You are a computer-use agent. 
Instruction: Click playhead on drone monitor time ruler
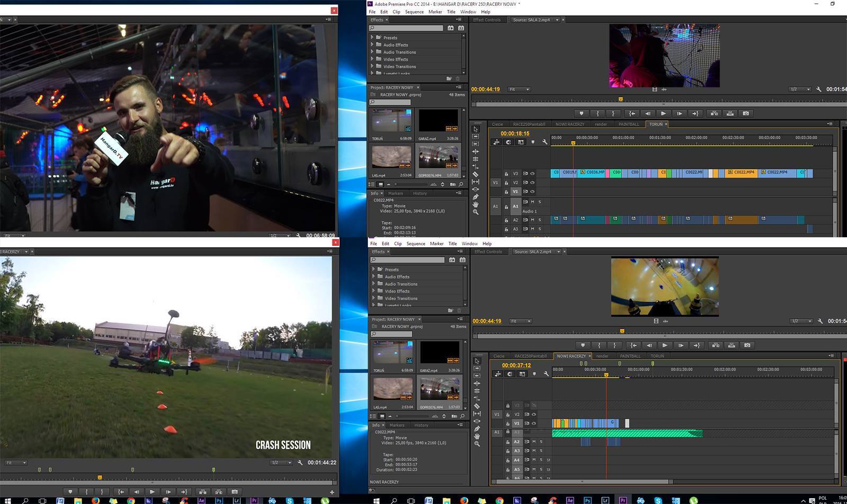100,478
